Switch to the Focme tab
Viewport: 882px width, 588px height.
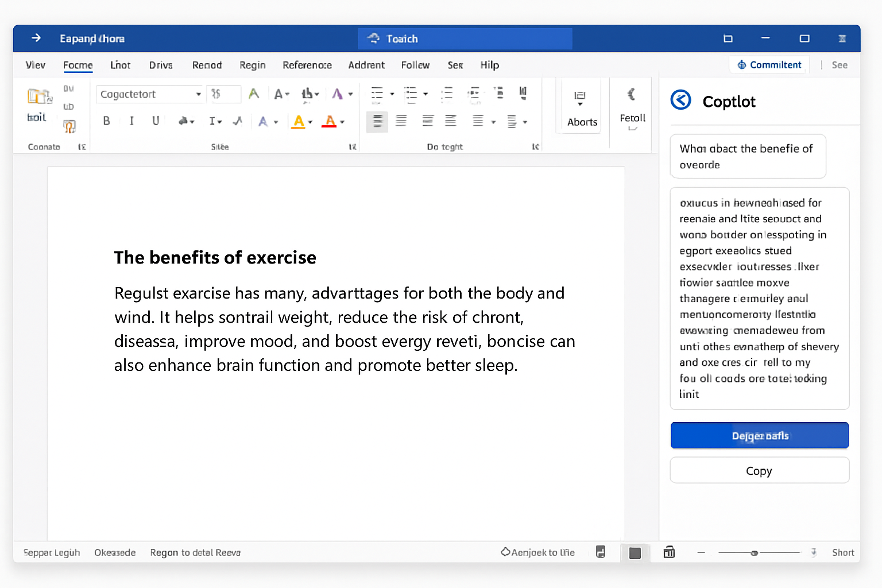[x=78, y=65]
